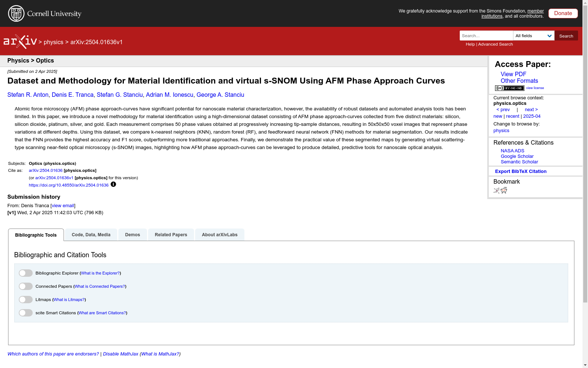The width and height of the screenshot is (588, 368).
Task: Turn on Litmaps toggle
Action: (26, 300)
